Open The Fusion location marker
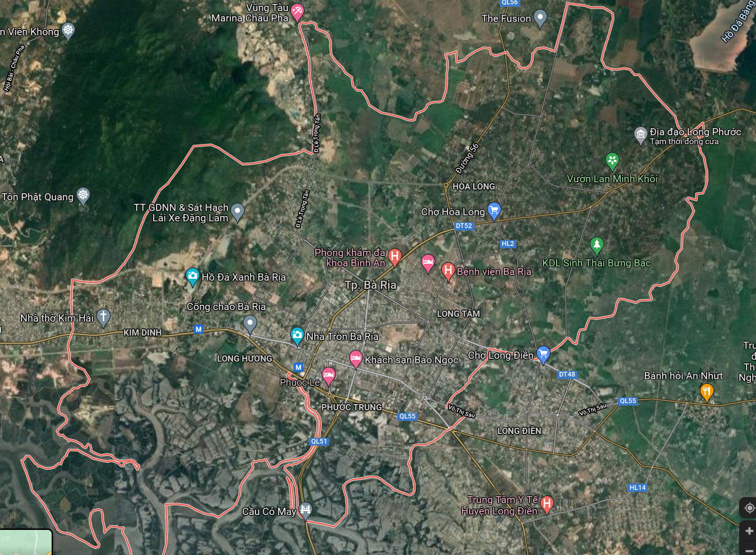 pyautogui.click(x=540, y=18)
